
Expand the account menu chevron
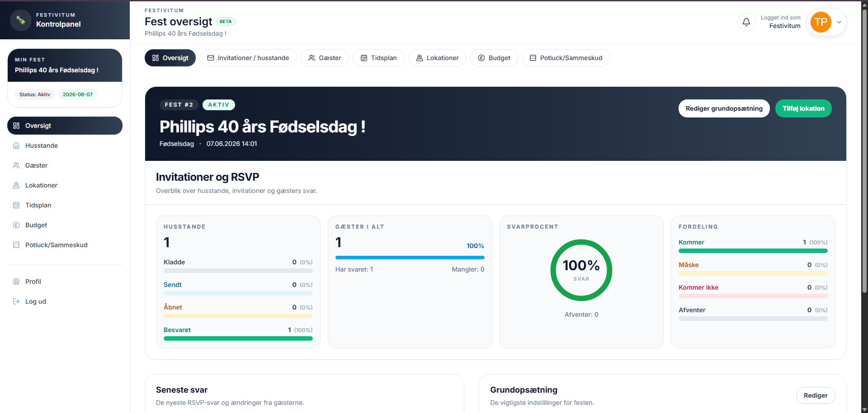point(839,22)
